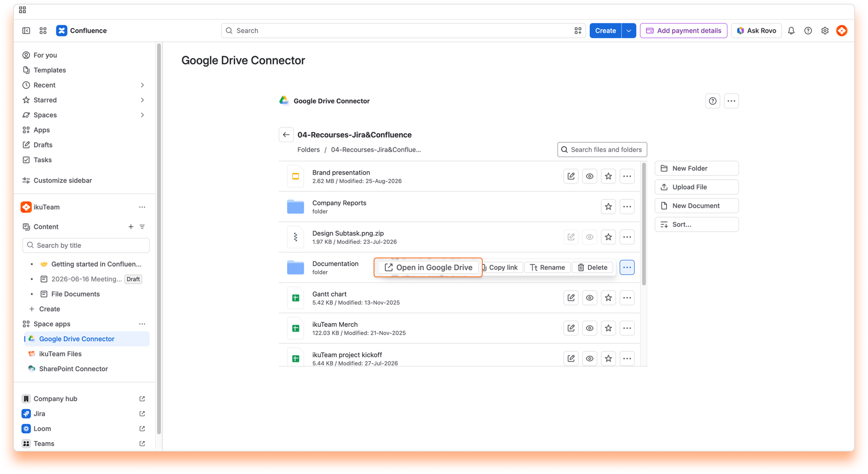Open the Create dropdown arrow
This screenshot has height=474, width=868.
click(x=629, y=30)
